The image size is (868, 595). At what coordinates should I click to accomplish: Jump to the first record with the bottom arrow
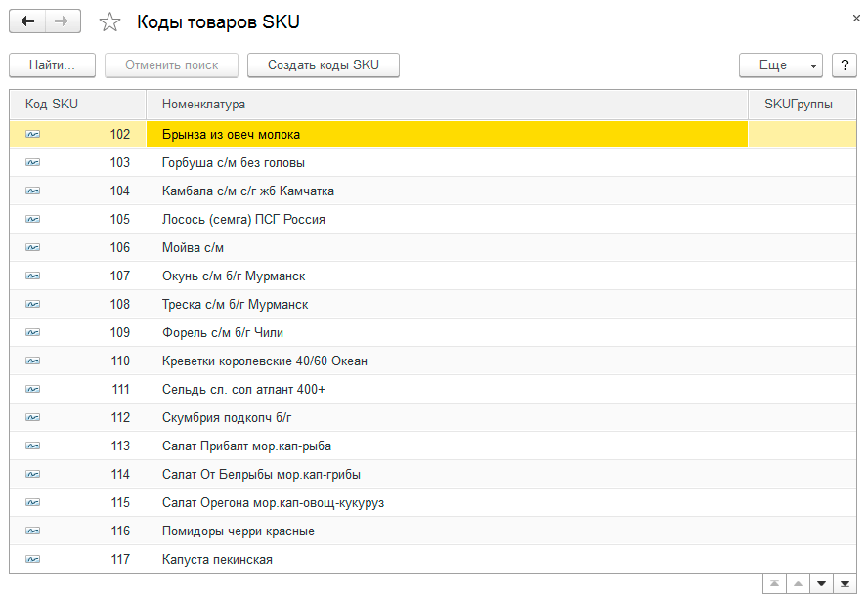[x=774, y=583]
